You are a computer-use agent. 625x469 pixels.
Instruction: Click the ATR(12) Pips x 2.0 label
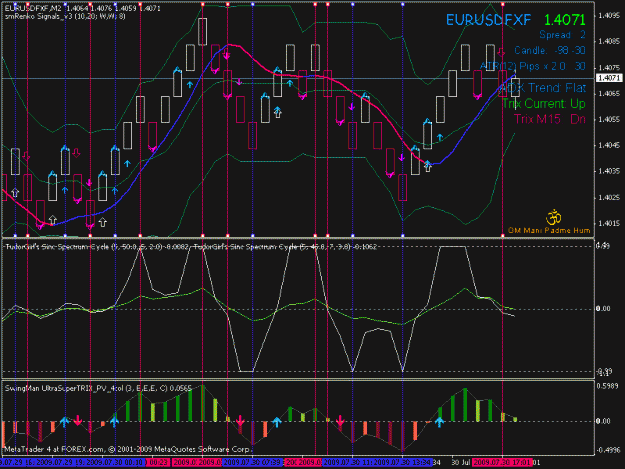(533, 66)
